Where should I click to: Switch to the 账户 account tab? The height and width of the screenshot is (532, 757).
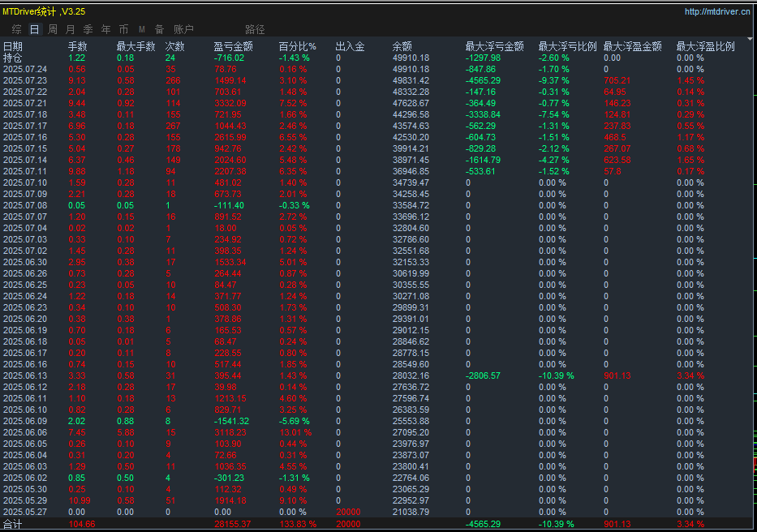point(183,29)
